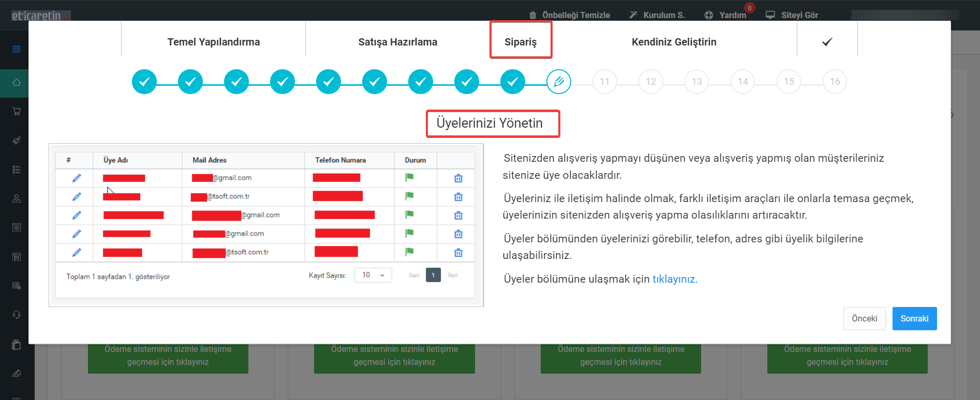
Task: Jump to wizard step 16
Action: [835, 82]
